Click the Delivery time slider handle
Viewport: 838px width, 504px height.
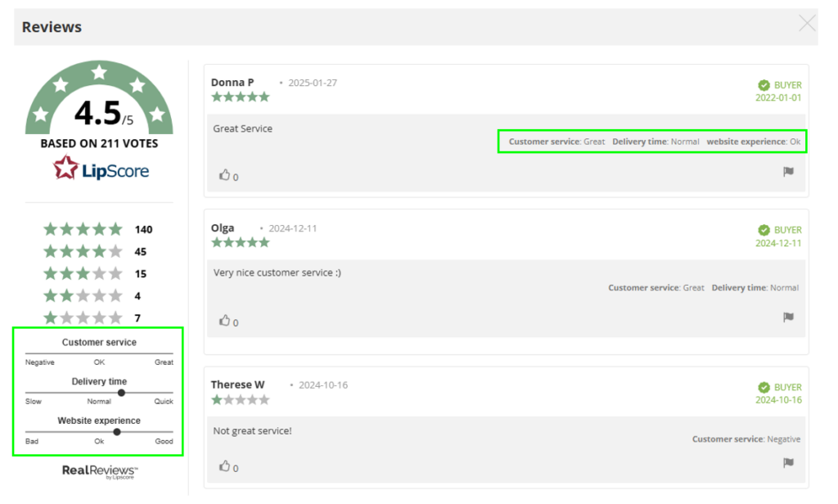121,393
